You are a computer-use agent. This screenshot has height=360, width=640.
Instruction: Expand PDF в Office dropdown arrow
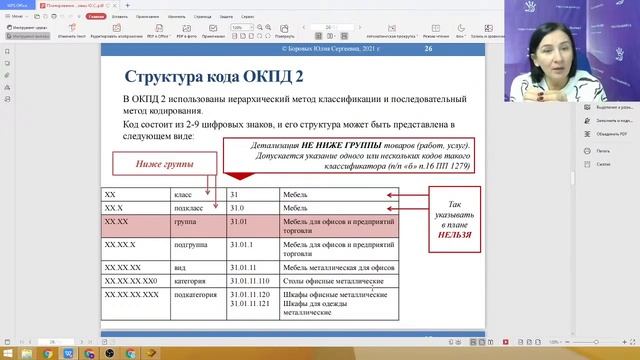[x=170, y=36]
